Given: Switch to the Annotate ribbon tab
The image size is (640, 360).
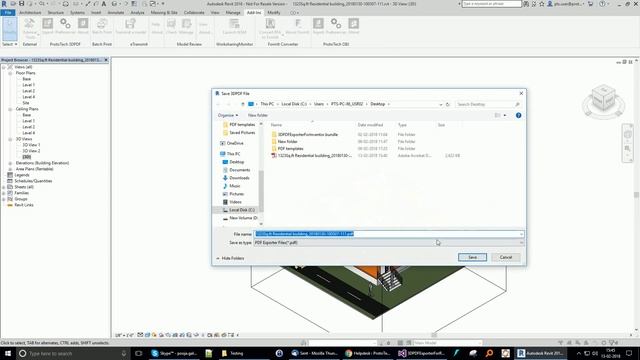Looking at the screenshot, I should [x=116, y=13].
